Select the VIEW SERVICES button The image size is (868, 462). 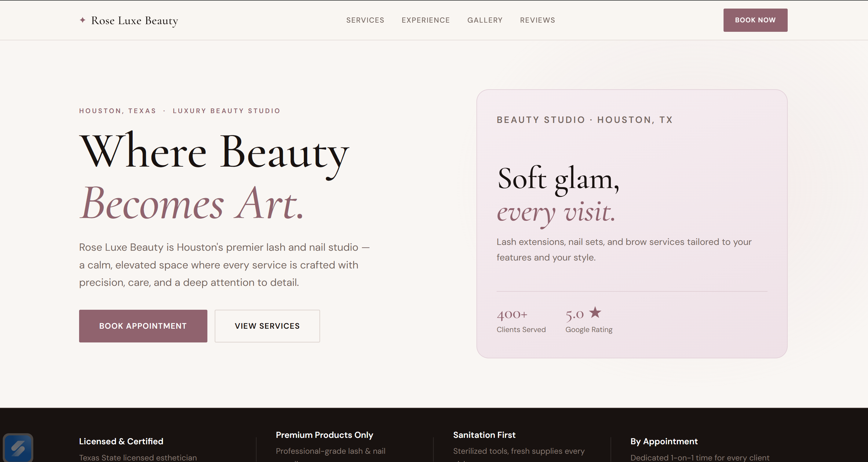[x=267, y=326]
